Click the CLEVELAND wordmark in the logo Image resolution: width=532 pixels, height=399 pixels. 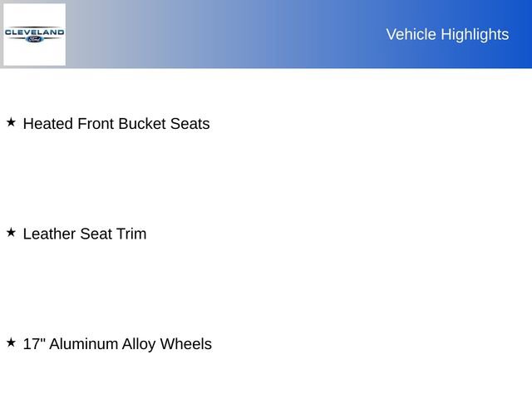(x=34, y=32)
